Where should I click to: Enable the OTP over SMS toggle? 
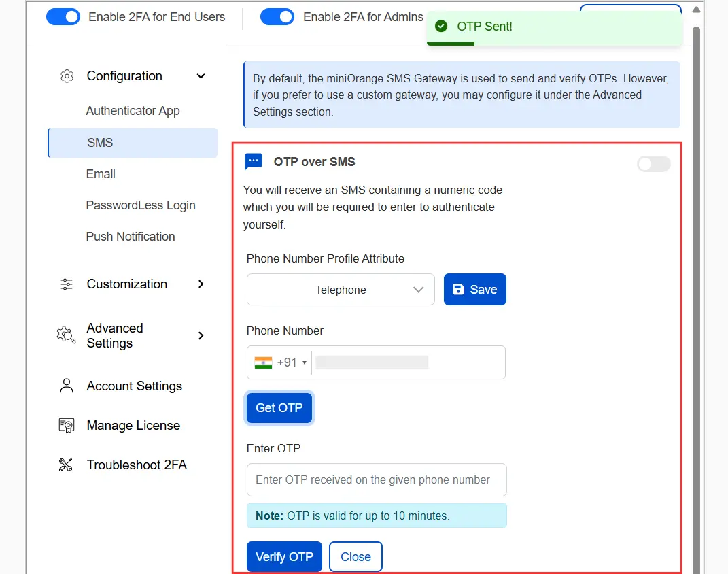coord(654,164)
